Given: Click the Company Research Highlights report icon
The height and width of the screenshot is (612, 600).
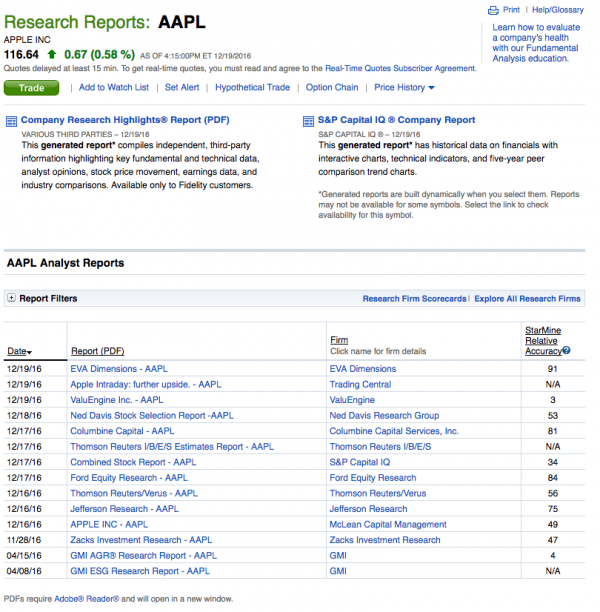Looking at the screenshot, I should (11, 121).
